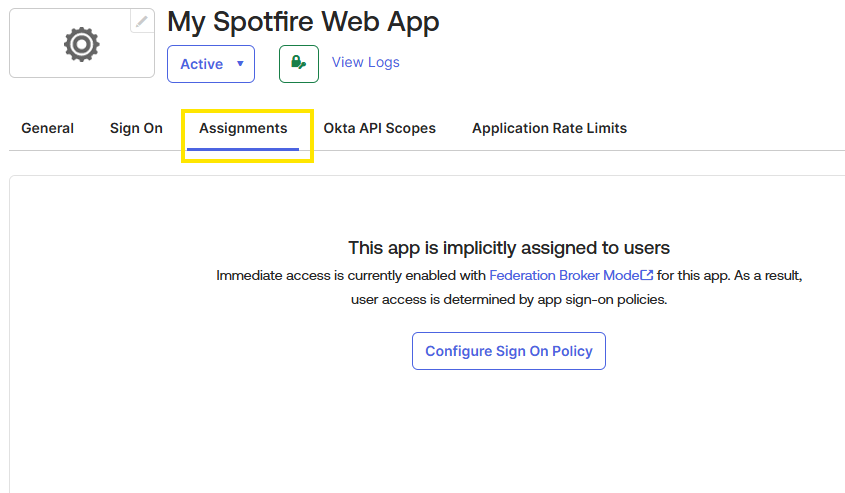Select the Assignments tab
This screenshot has height=493, width=845.
coord(243,128)
